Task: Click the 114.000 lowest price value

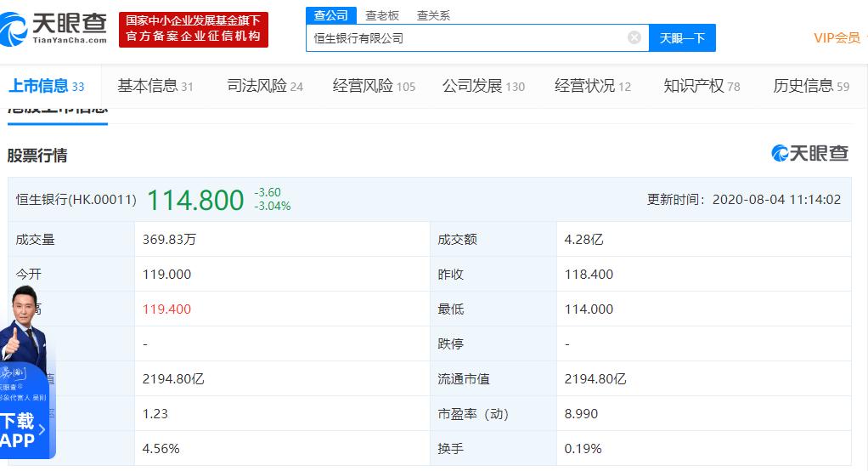Action: click(x=589, y=309)
